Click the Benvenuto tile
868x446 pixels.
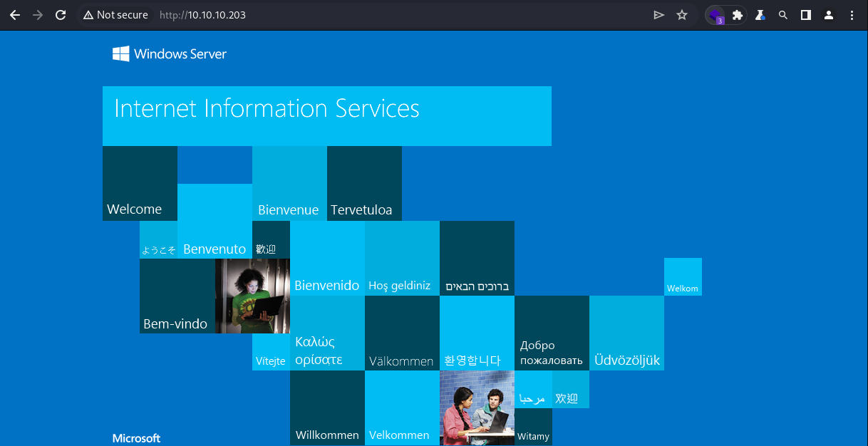point(215,221)
